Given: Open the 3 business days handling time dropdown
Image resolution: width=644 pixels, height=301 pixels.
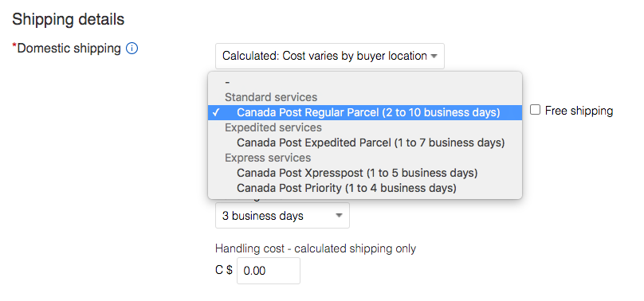Looking at the screenshot, I should tap(283, 216).
